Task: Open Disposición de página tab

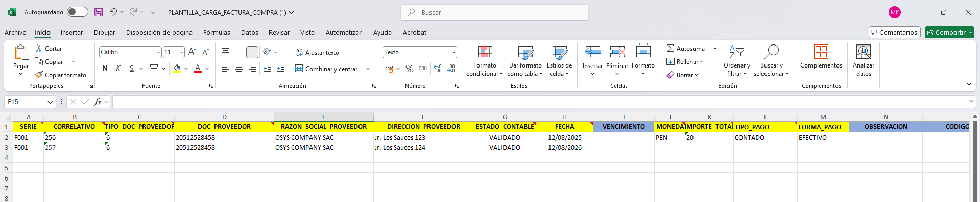Action: point(159,32)
